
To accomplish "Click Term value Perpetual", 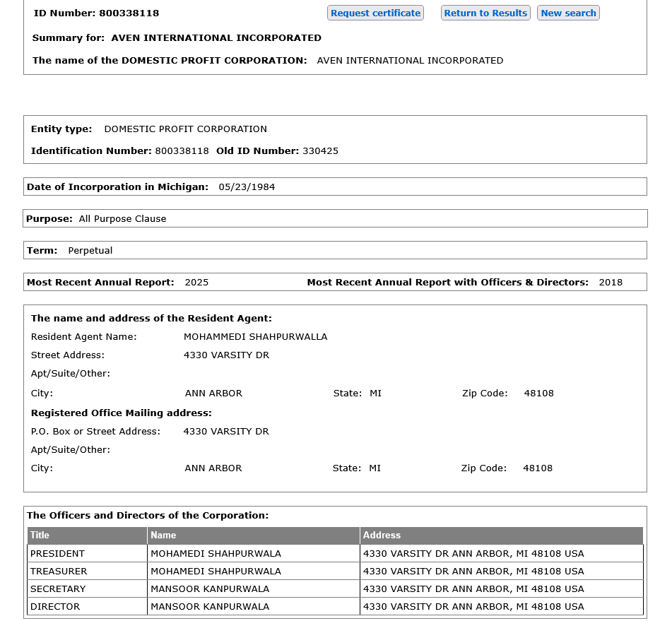I will [x=90, y=250].
